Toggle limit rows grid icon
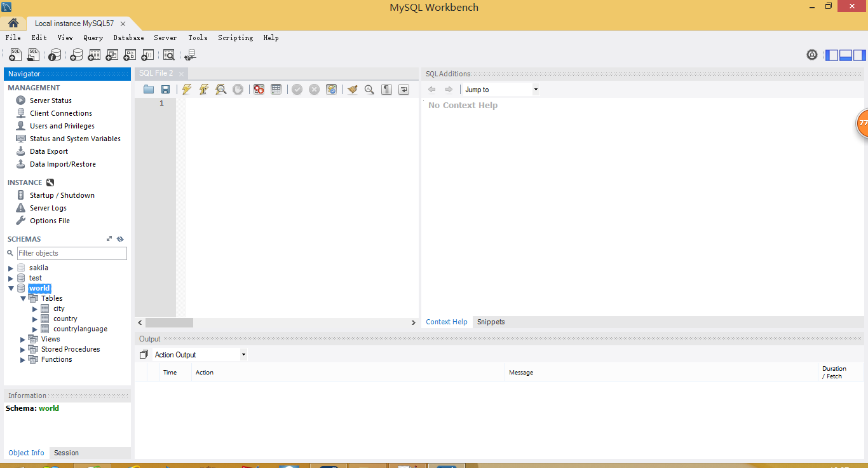The image size is (868, 468). (276, 90)
